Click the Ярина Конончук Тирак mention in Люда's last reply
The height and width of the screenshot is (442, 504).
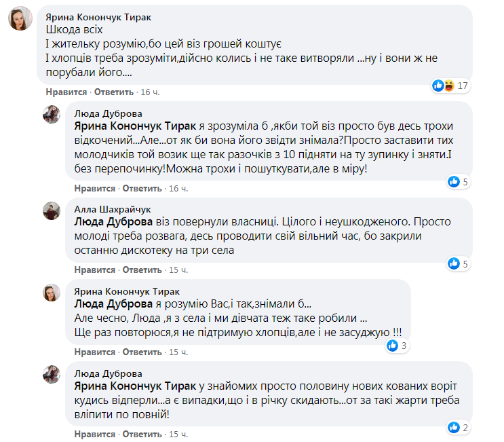click(135, 386)
